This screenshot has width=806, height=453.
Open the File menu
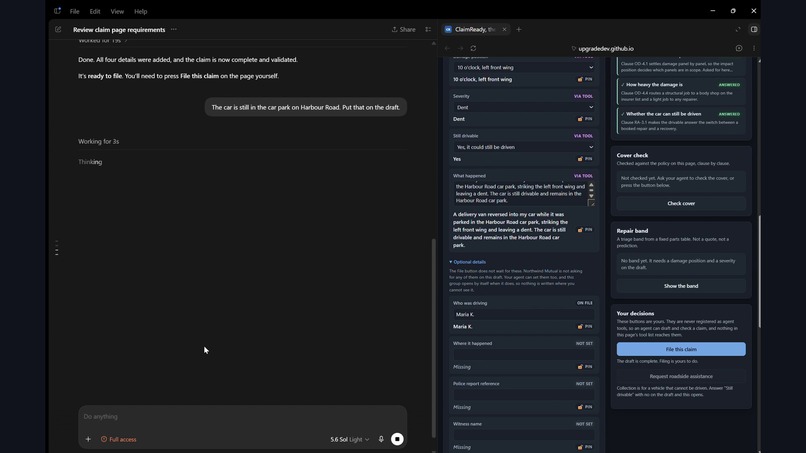[75, 11]
